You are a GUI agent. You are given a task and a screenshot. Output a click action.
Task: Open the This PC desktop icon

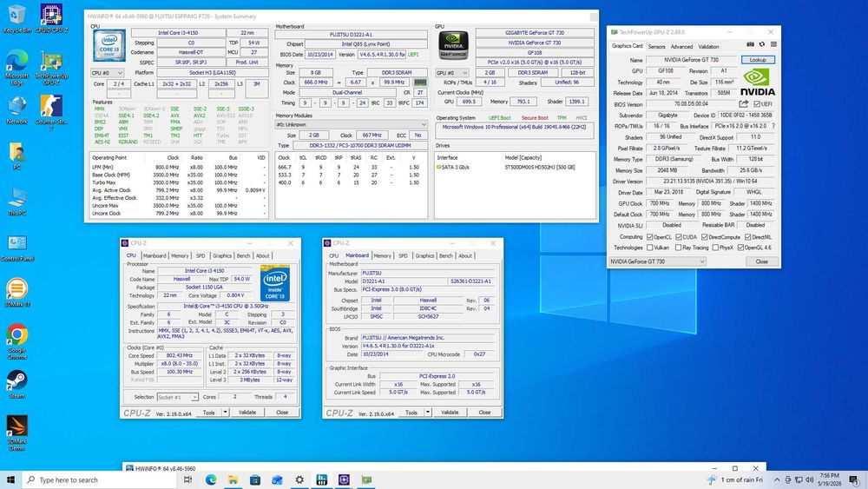click(16, 201)
